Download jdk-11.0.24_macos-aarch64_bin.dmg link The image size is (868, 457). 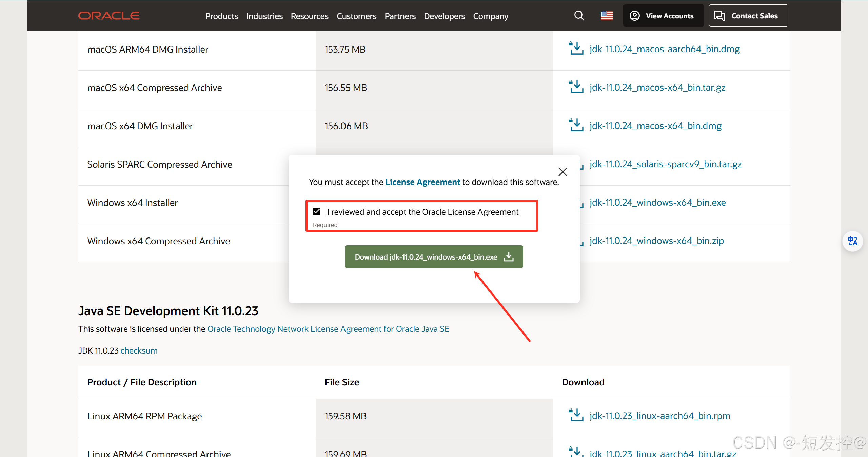[x=665, y=49]
